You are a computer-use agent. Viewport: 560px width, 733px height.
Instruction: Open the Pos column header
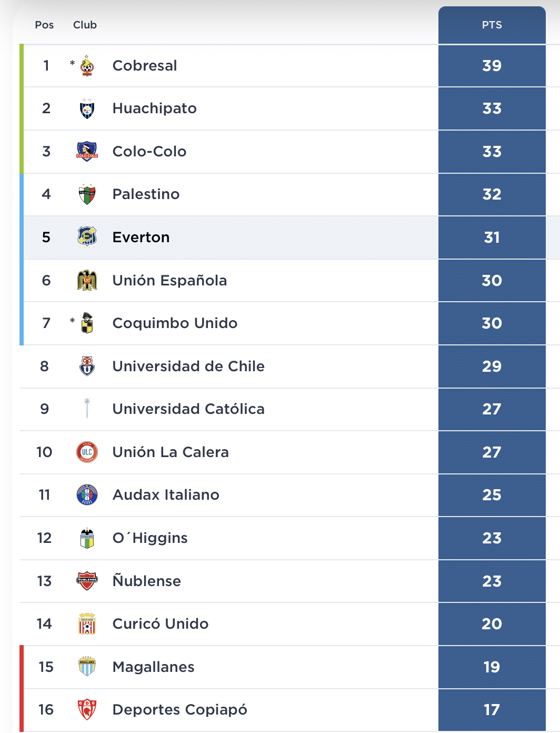point(44,25)
